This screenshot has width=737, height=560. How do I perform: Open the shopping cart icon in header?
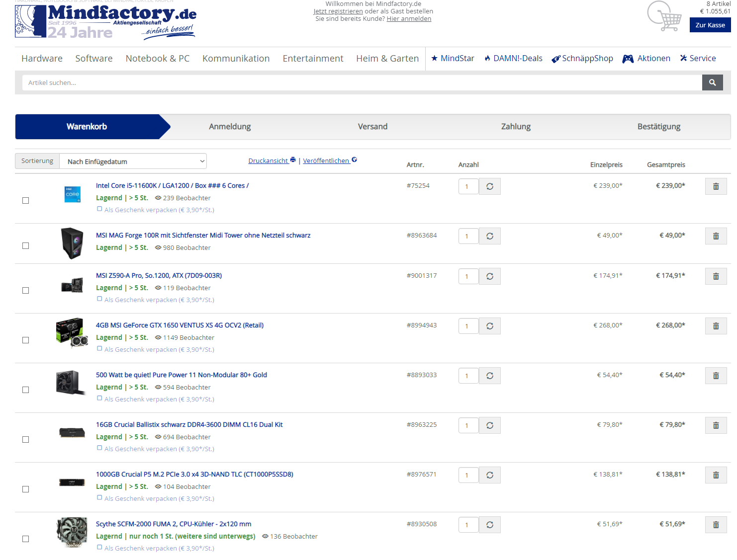[x=665, y=16]
